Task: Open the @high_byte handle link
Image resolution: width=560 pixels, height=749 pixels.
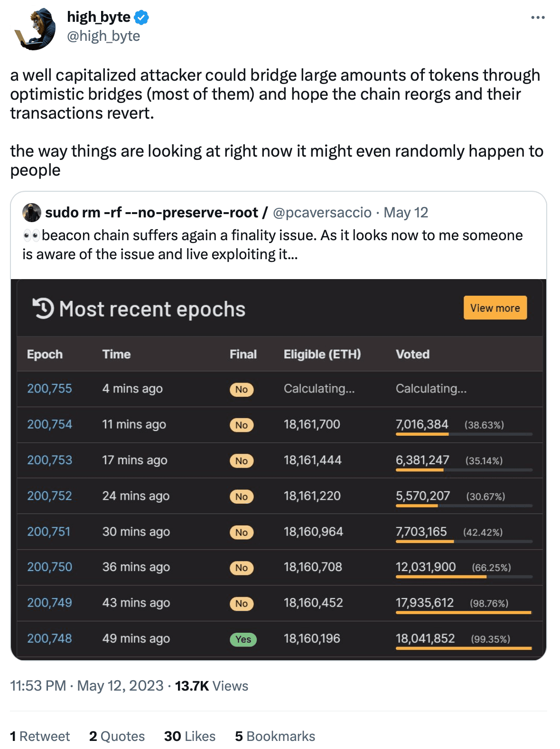Action: click(103, 36)
